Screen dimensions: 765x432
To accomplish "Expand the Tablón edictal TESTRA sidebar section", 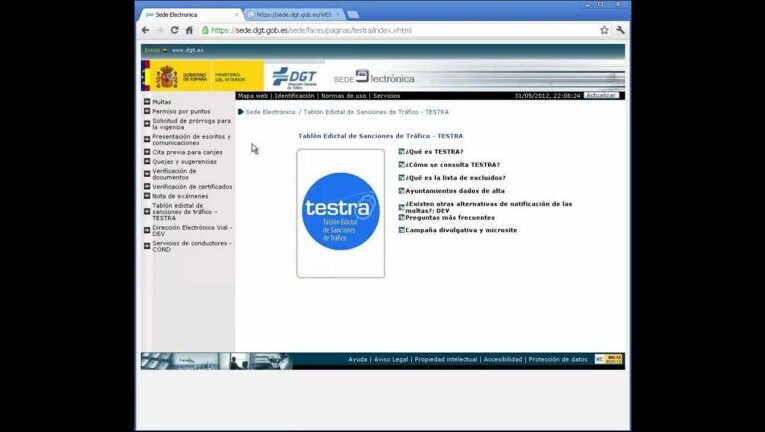I will click(147, 212).
